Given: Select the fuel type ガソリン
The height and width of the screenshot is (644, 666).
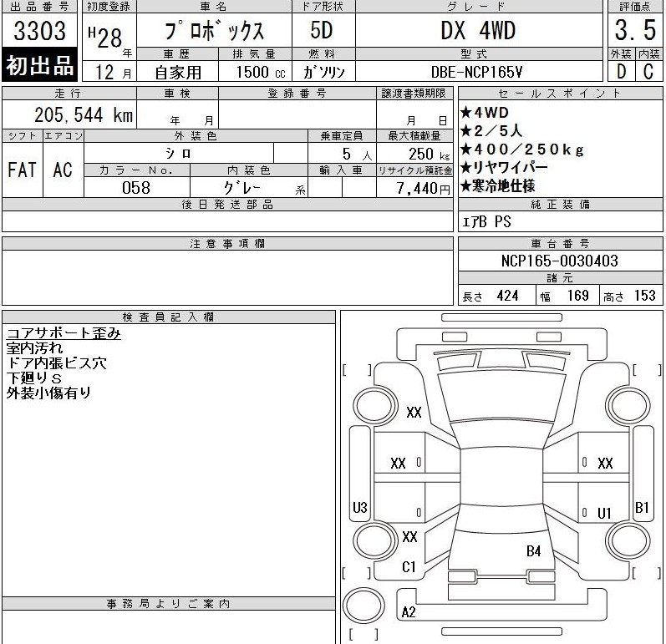Looking at the screenshot, I should [323, 72].
